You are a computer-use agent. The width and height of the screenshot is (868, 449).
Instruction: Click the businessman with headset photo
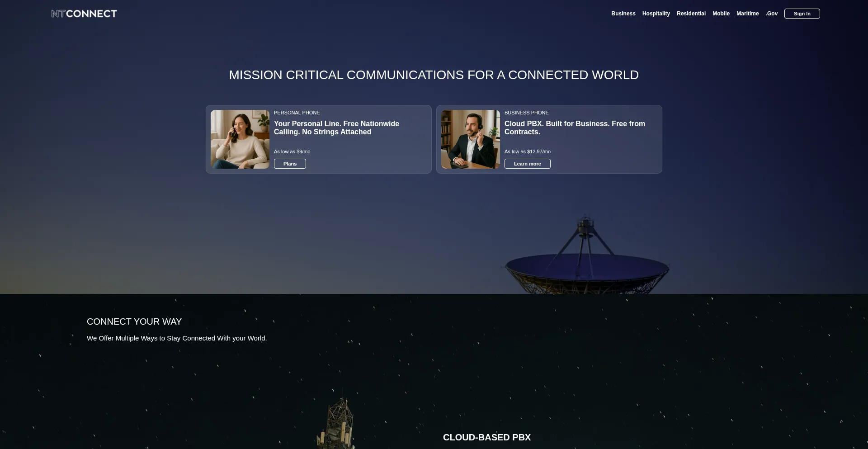(471, 139)
